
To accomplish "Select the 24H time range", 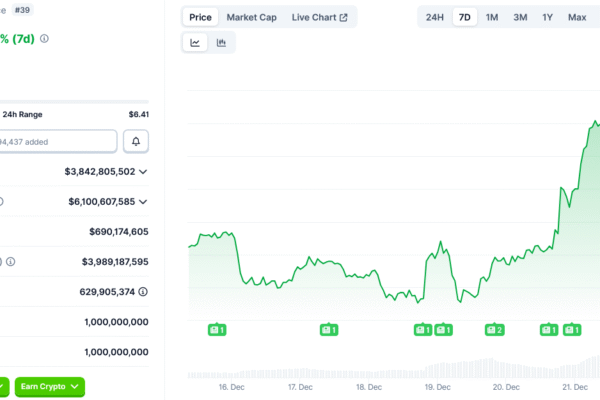I will 435,17.
